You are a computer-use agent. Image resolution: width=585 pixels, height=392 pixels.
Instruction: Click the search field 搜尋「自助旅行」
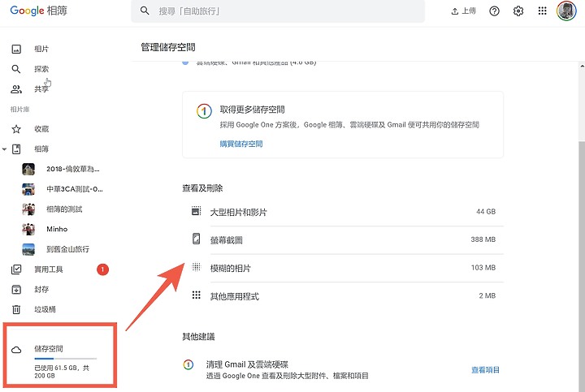point(278,11)
